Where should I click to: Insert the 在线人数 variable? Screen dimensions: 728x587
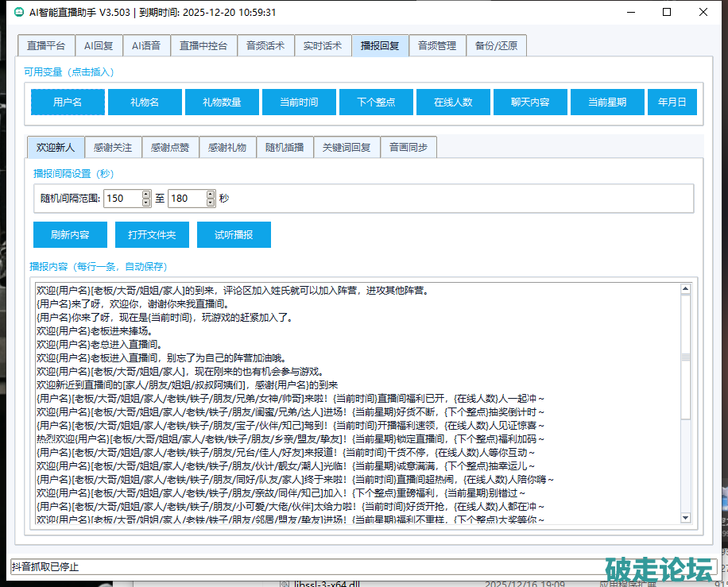[x=453, y=102]
